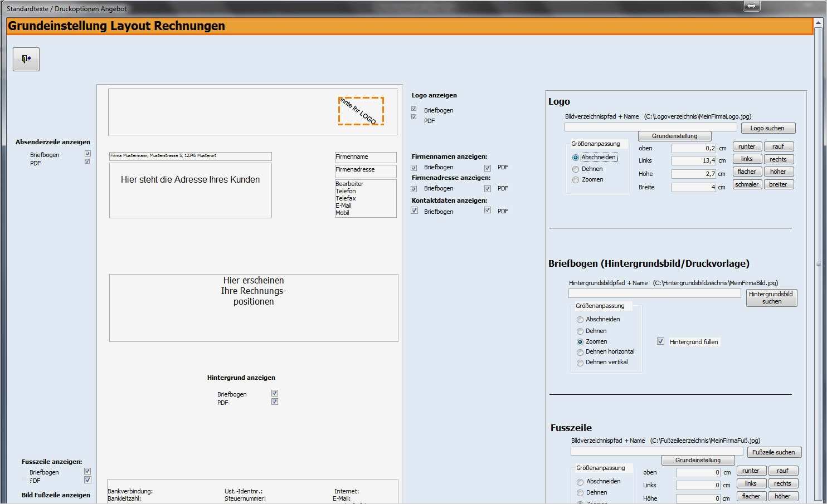Enable 'Briefbogen' under 'Kontaktdaten anzeigen'
827x504 pixels.
pos(414,210)
